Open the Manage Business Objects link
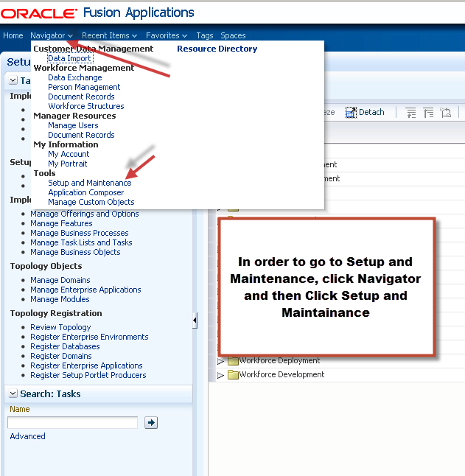The image size is (465, 476). tap(75, 252)
